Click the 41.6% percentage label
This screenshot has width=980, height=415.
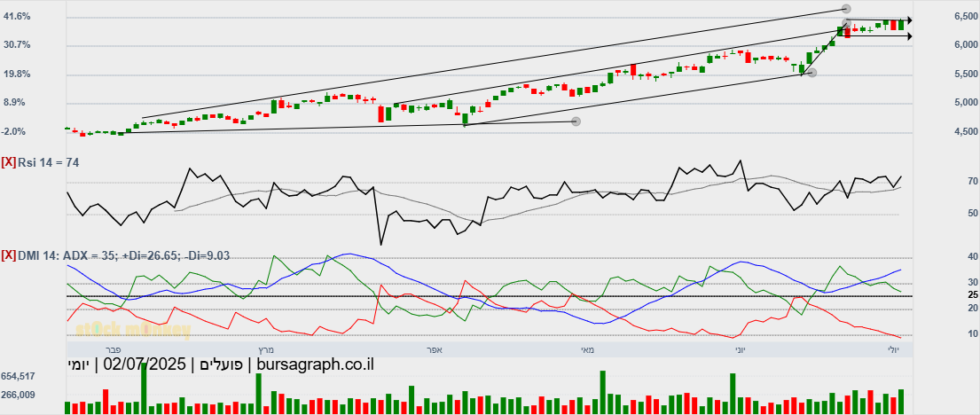[18, 17]
